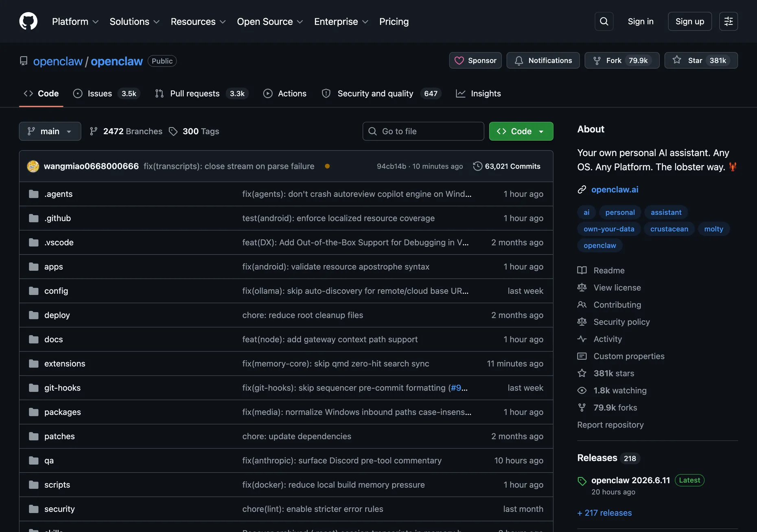Image resolution: width=757 pixels, height=532 pixels.
Task: Click the orange commit status dot
Action: 327,166
